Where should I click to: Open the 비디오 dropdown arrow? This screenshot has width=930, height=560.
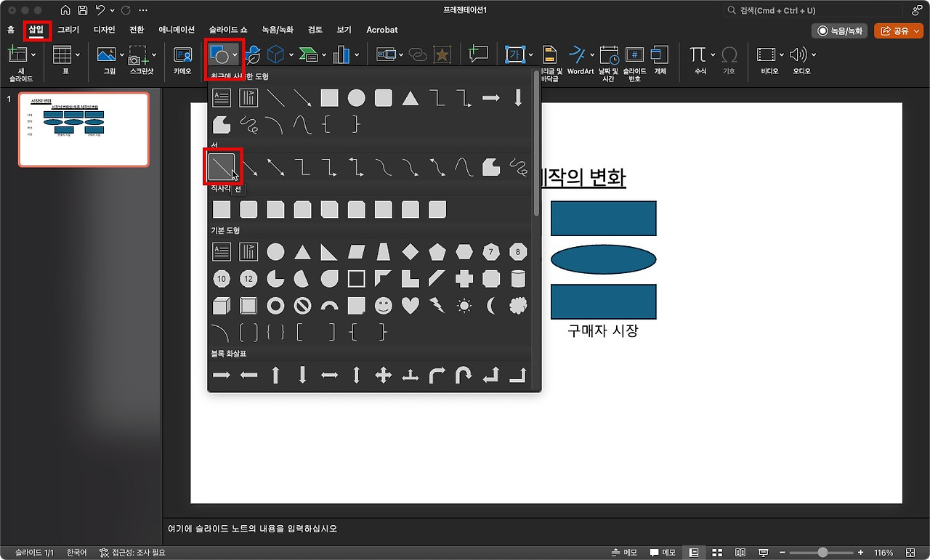point(782,54)
